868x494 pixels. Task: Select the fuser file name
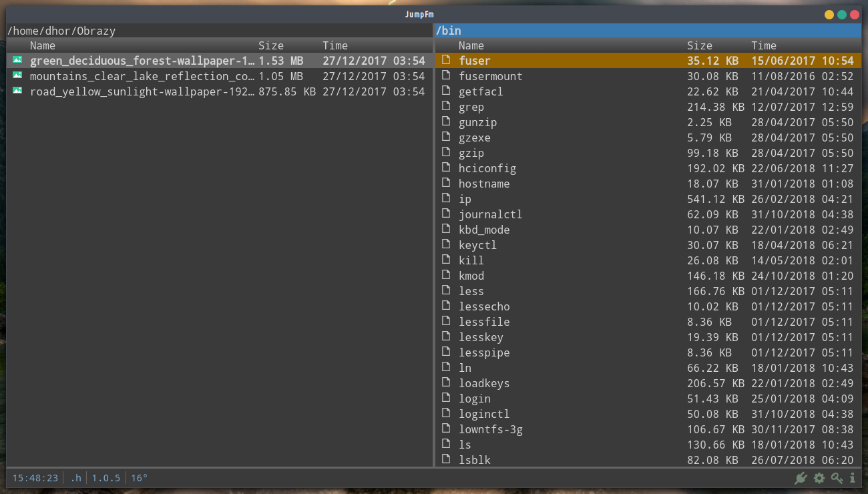tap(475, 61)
